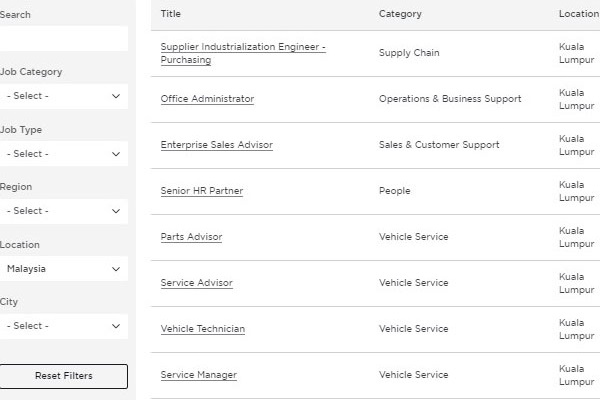The image size is (600, 400).
Task: Open the Senior HR Partner listing
Action: click(201, 191)
